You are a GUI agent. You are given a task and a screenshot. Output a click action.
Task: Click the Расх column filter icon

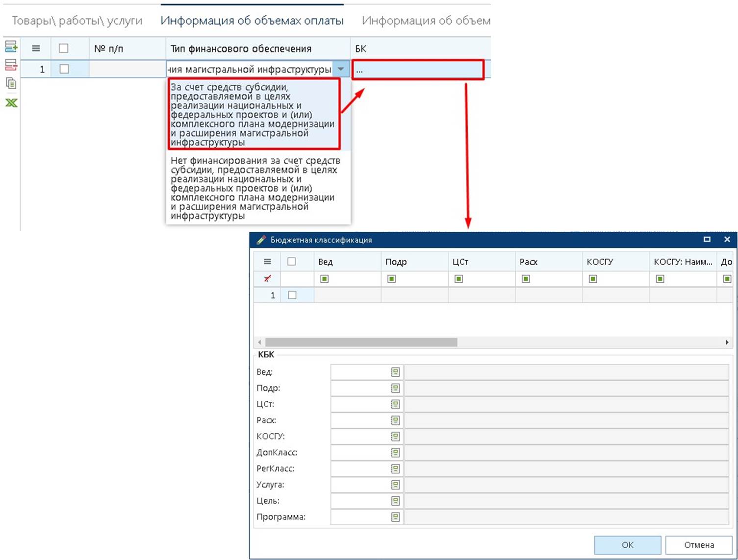click(526, 279)
